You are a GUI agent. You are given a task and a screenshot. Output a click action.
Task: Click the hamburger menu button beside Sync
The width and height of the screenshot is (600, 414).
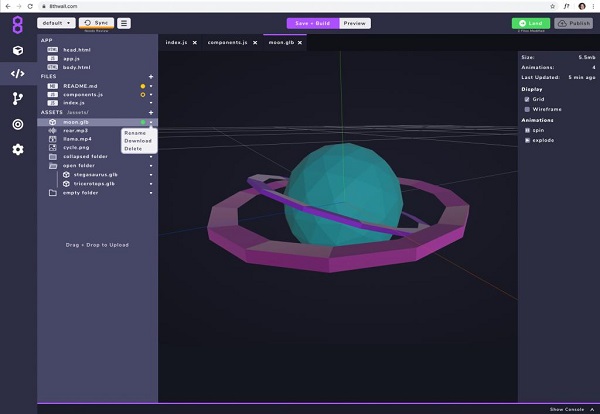(x=124, y=22)
